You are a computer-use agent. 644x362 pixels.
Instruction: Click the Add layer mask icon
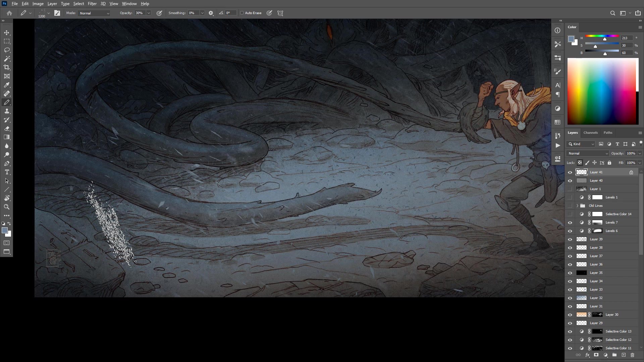pyautogui.click(x=597, y=355)
